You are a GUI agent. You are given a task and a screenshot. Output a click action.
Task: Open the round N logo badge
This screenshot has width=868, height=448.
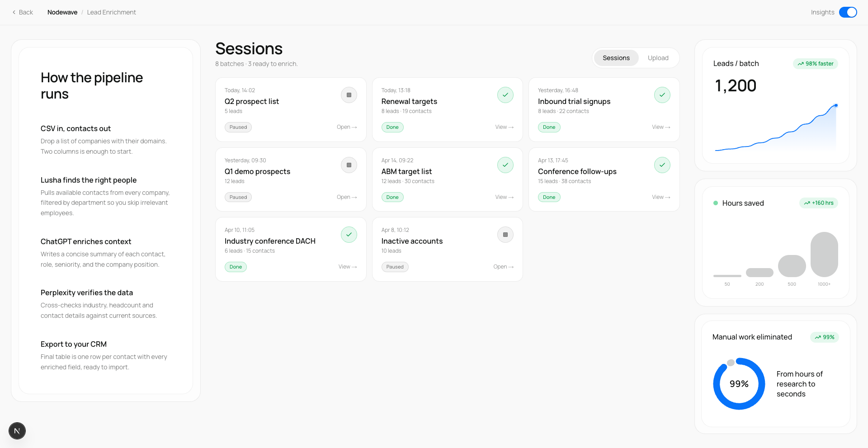pos(17,431)
